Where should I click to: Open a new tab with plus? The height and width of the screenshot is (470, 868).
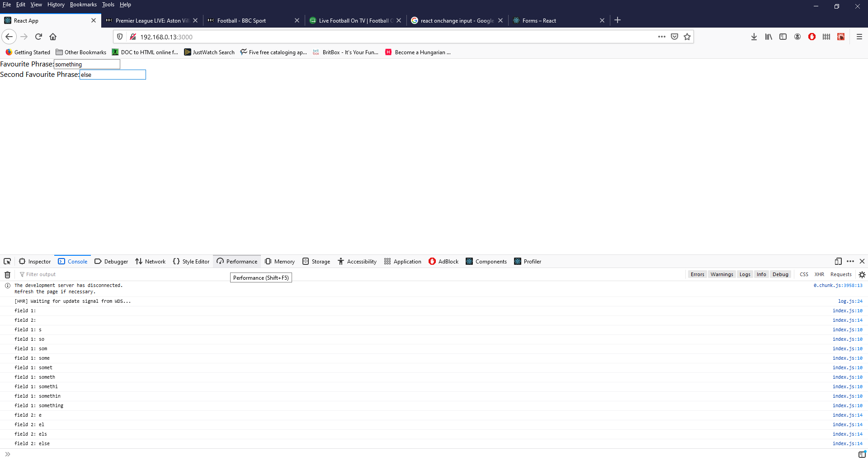pos(618,20)
